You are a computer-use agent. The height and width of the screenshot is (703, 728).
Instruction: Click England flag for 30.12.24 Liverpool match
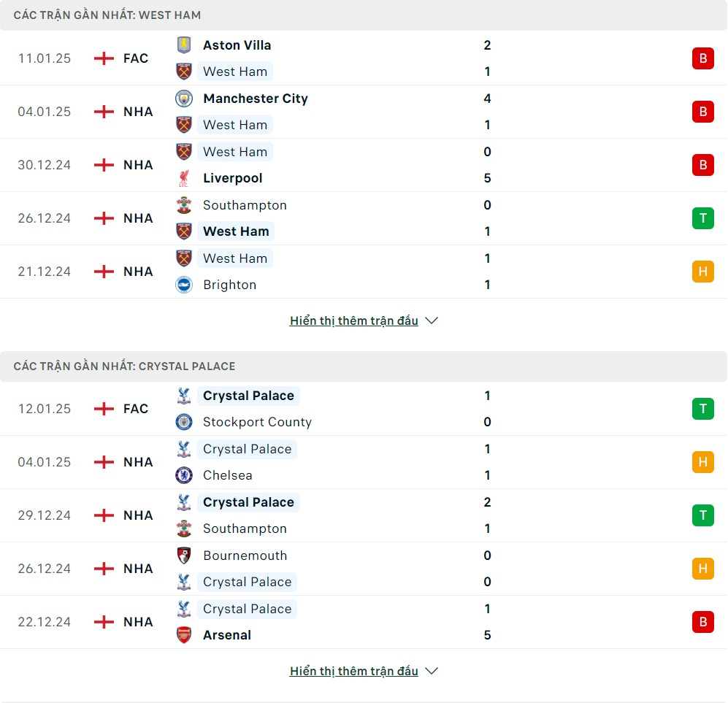coord(104,165)
